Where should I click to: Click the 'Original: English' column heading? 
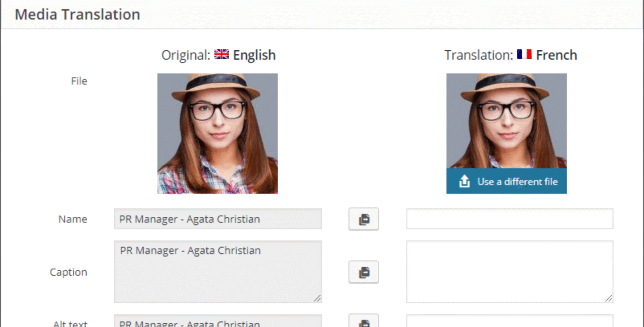pos(218,55)
